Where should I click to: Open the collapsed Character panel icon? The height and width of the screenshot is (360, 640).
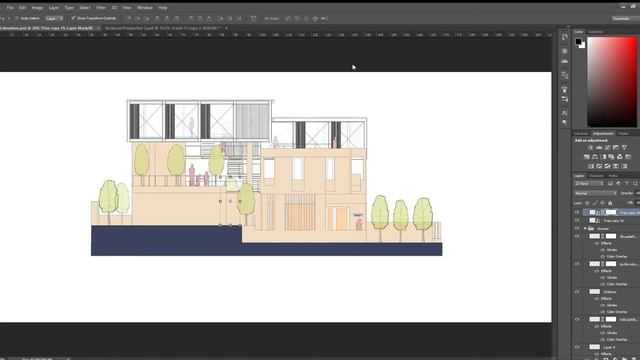click(564, 113)
